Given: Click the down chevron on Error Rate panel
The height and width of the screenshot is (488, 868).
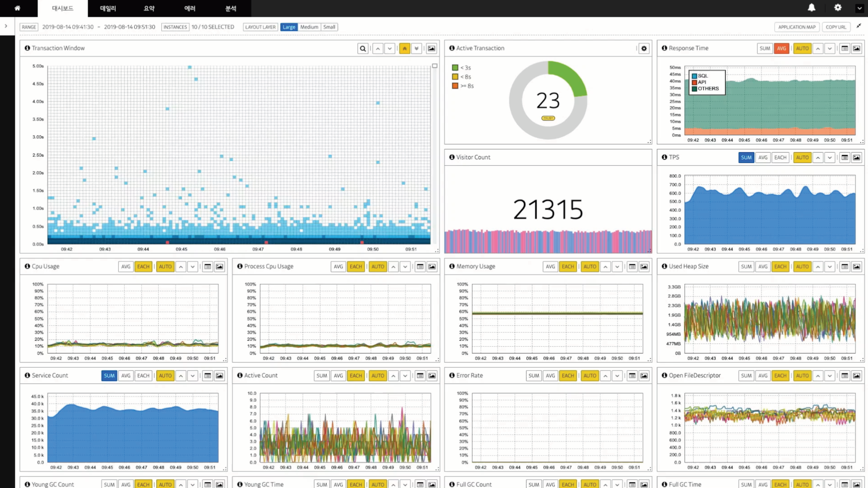Looking at the screenshot, I should click(617, 376).
